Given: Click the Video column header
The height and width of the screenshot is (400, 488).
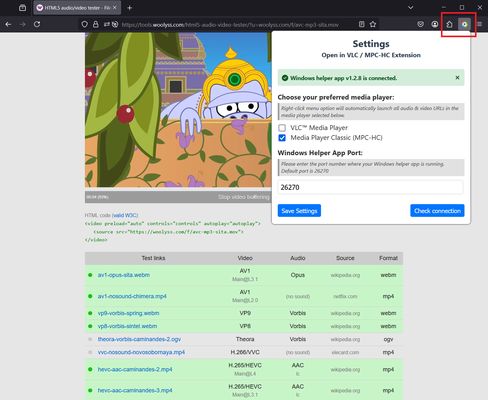Looking at the screenshot, I should click(x=245, y=258).
